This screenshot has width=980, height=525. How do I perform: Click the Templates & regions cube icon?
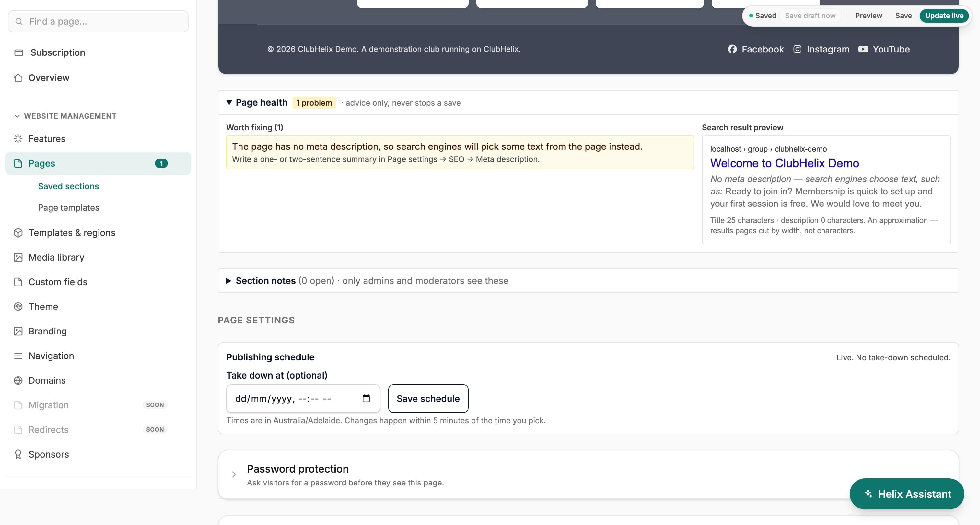(18, 232)
